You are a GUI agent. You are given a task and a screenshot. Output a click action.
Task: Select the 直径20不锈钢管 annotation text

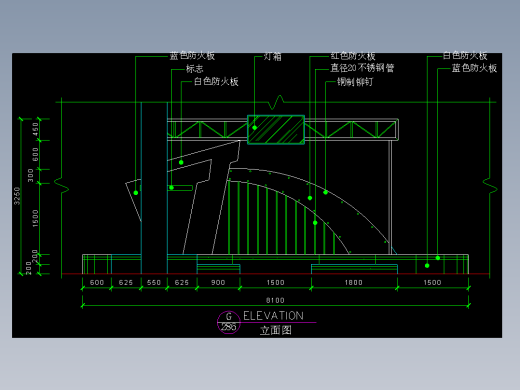[x=362, y=68]
